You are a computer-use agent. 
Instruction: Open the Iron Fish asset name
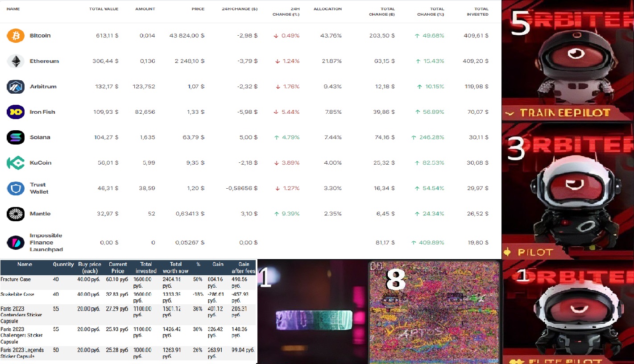(x=42, y=112)
